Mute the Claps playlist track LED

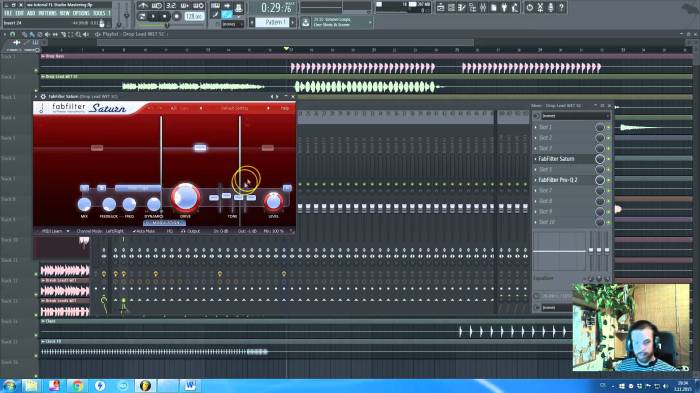coord(37,335)
